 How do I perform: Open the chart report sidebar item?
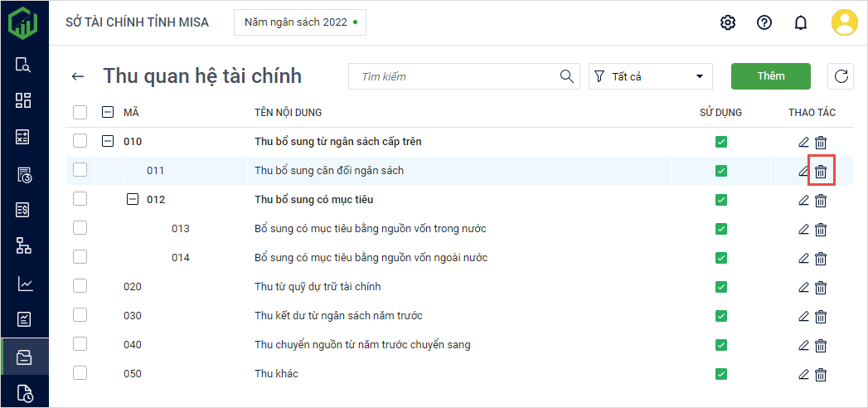pos(24,284)
